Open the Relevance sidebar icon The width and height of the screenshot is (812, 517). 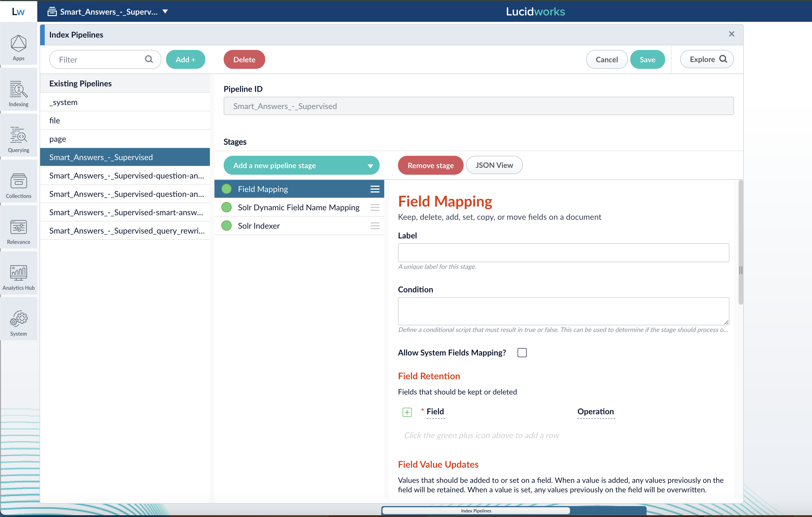(19, 231)
